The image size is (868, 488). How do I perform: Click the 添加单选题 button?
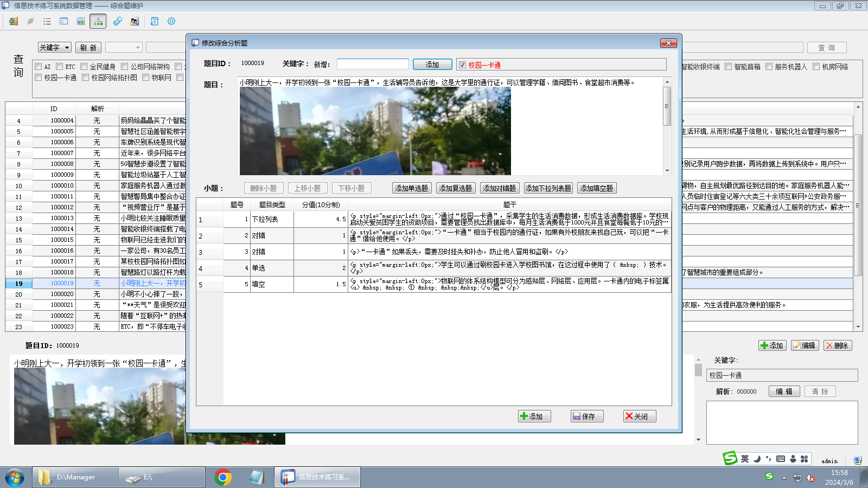tap(411, 188)
